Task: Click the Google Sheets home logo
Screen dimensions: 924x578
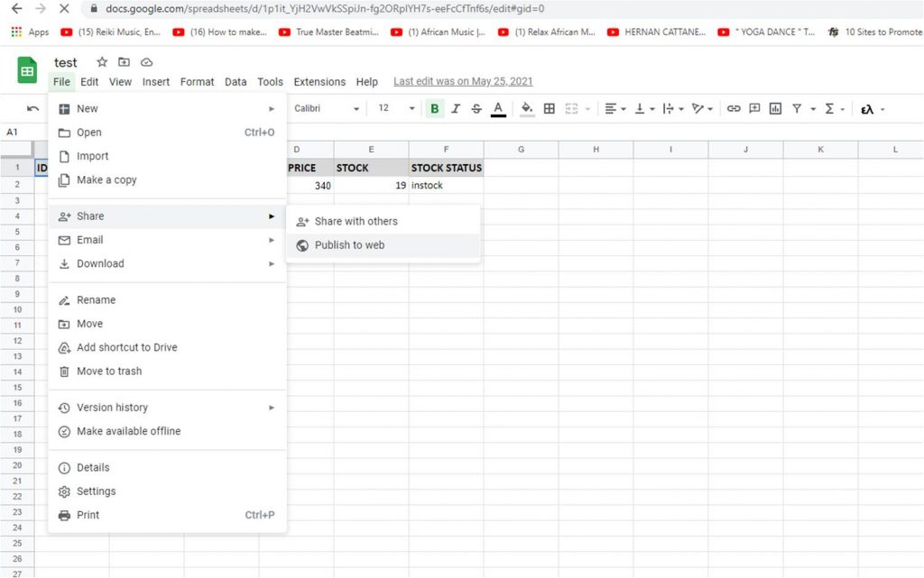Action: tap(27, 70)
